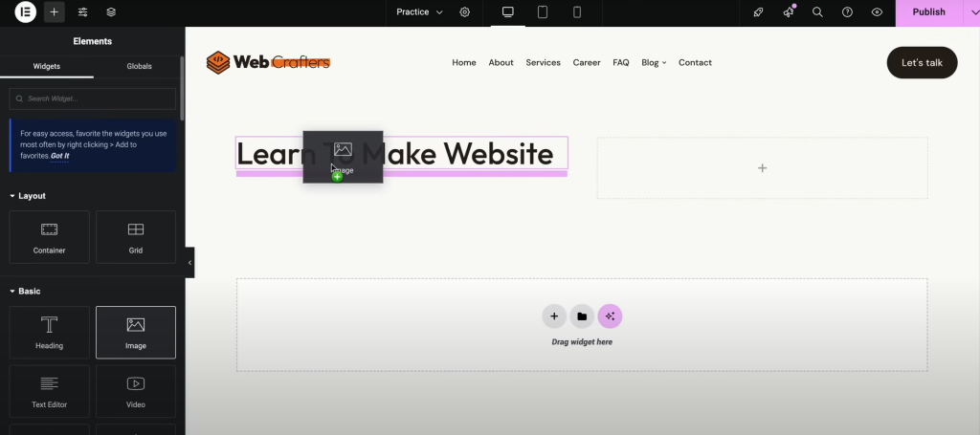
Task: Click the AI build sparkle button
Action: (610, 316)
